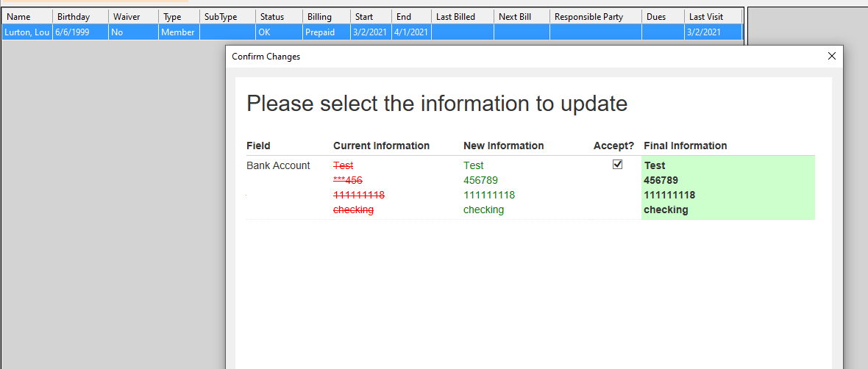Screen dimensions: 868x369
Task: Click the 6/6/1999 birthday cell
Action: click(x=80, y=32)
